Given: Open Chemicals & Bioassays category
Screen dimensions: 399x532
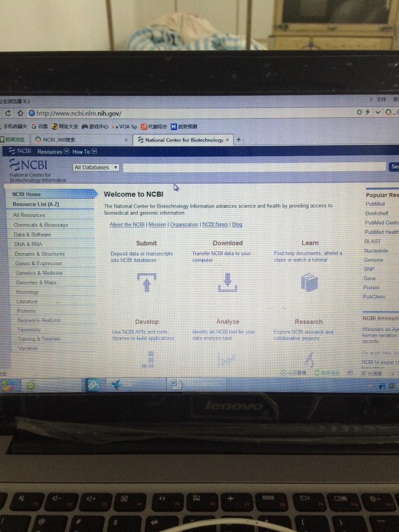Looking at the screenshot, I should point(40,225).
